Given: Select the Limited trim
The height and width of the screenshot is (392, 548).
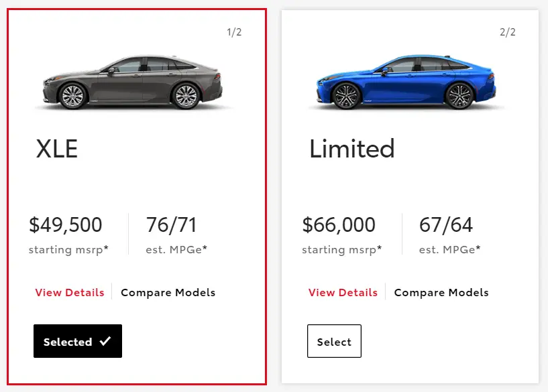Looking at the screenshot, I should point(334,341).
